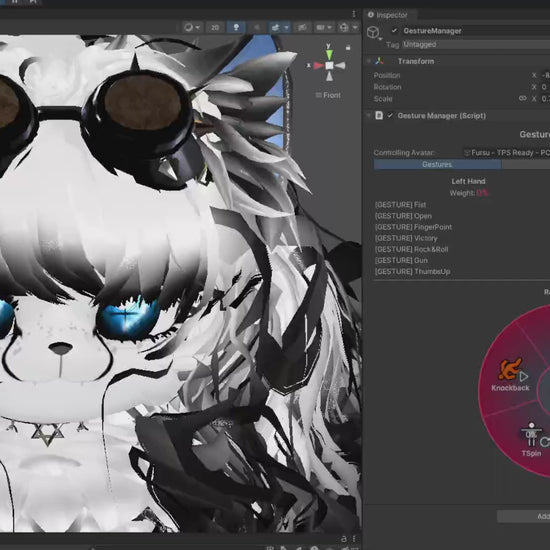Viewport: 550px width, 550px height.
Task: Click the GestureManager name field
Action: [475, 31]
